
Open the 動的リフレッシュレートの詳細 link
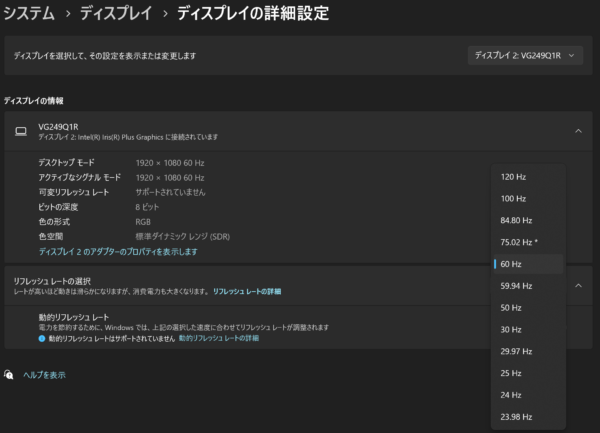[219, 339]
